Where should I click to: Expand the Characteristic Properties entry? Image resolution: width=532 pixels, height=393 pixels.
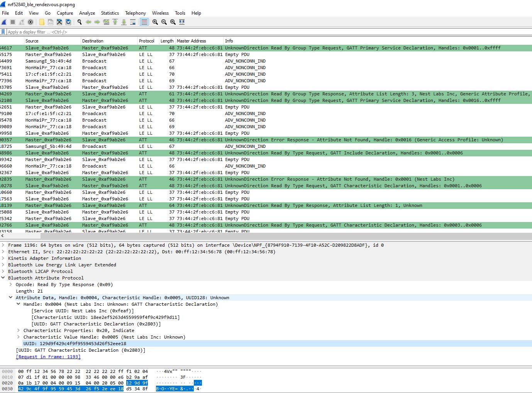click(x=19, y=330)
